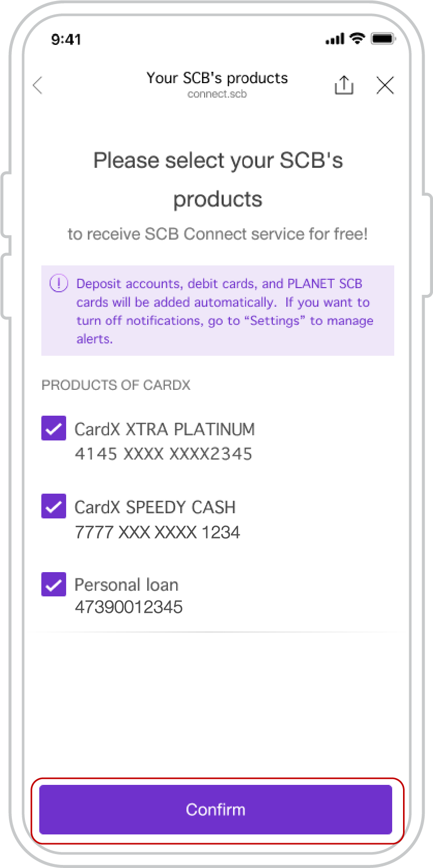Tap the cellular signal bars icon
Screen dimensions: 433x868
[335, 39]
